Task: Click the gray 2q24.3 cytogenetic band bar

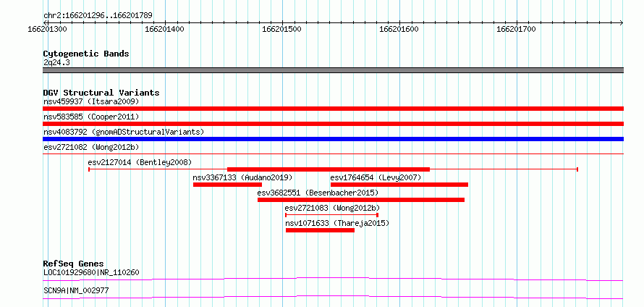Action: click(333, 70)
